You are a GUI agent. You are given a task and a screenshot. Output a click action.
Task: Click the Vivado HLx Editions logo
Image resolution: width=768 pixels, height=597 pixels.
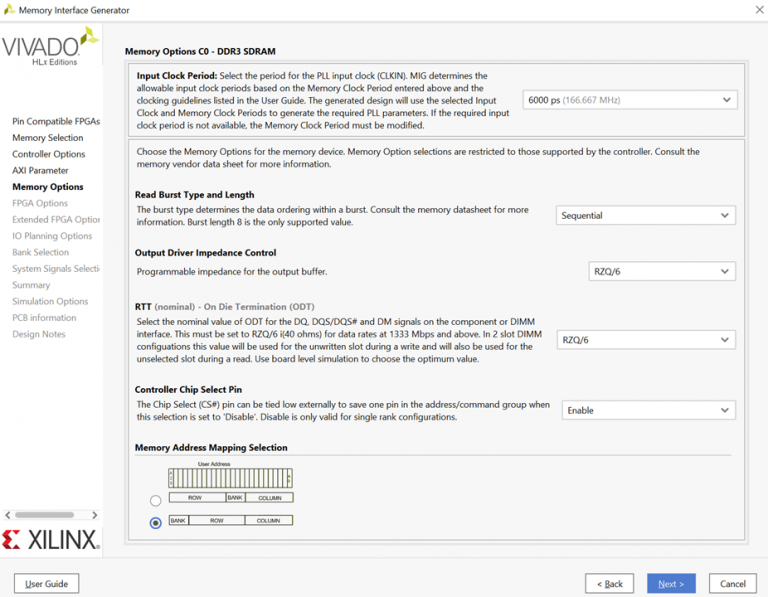tap(50, 48)
